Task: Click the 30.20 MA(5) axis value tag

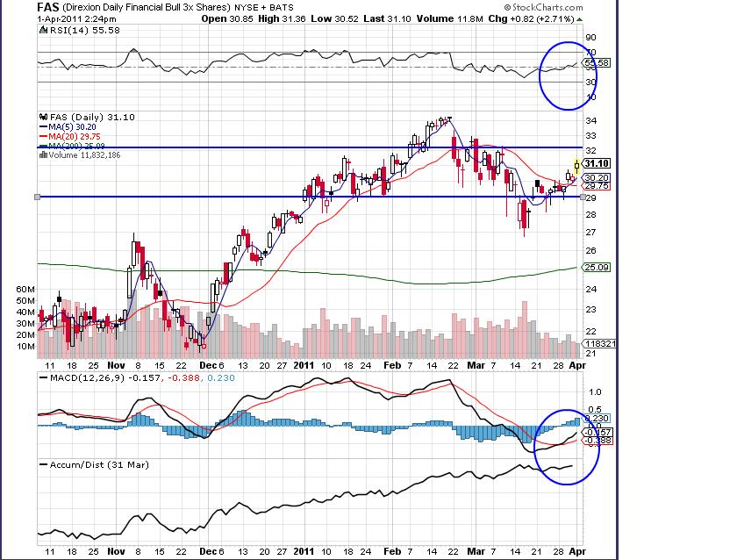Action: [597, 177]
